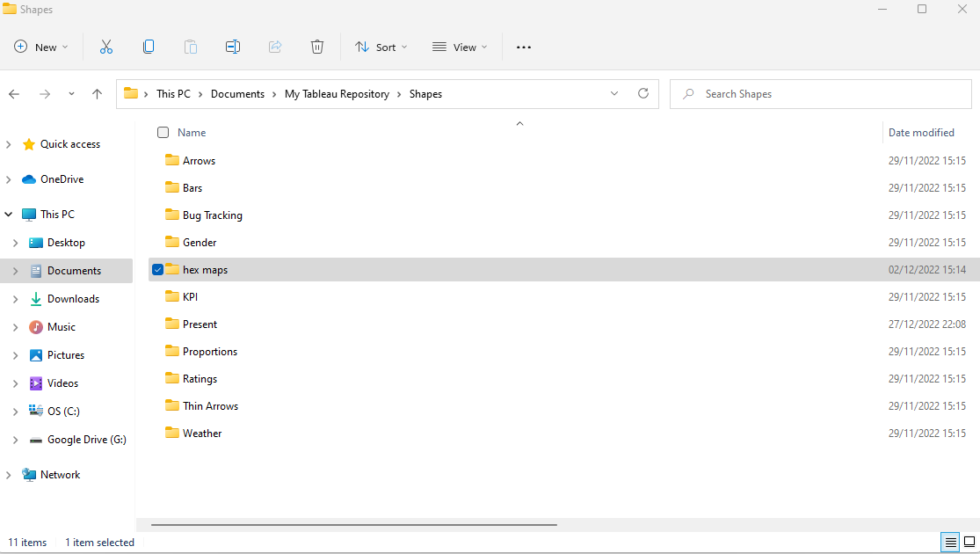This screenshot has width=980, height=554.
Task: Sort by Date modified column header
Action: (x=921, y=133)
